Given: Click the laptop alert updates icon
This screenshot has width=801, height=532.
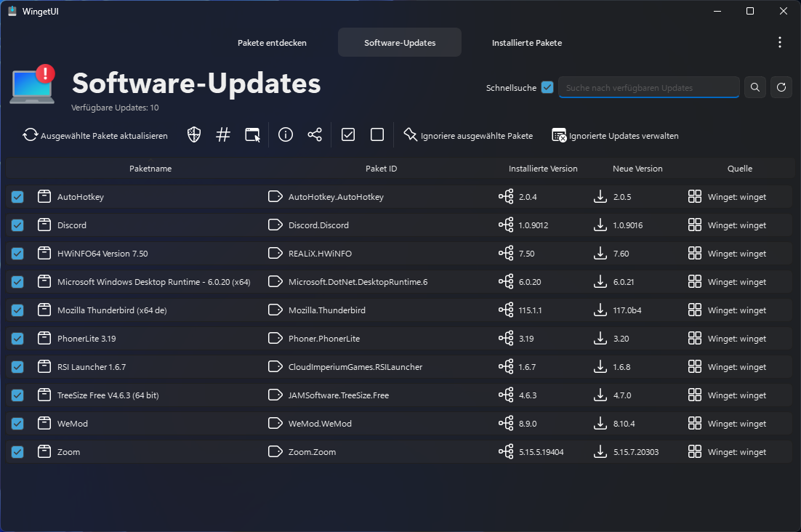Looking at the screenshot, I should (33, 85).
